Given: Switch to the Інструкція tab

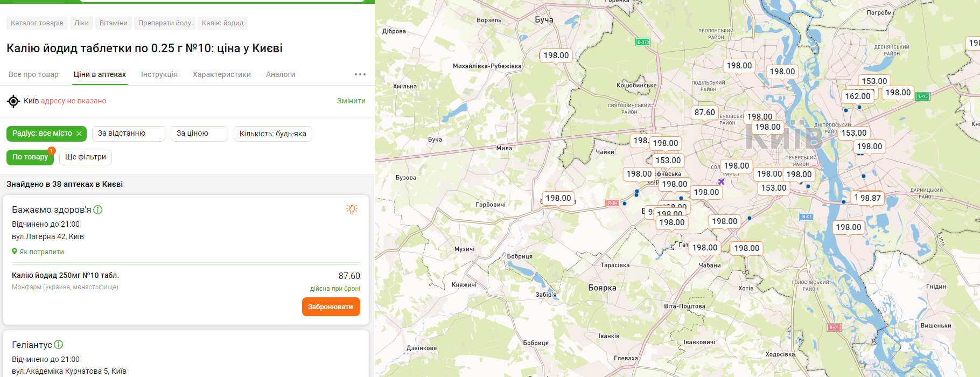Looking at the screenshot, I should coord(159,74).
